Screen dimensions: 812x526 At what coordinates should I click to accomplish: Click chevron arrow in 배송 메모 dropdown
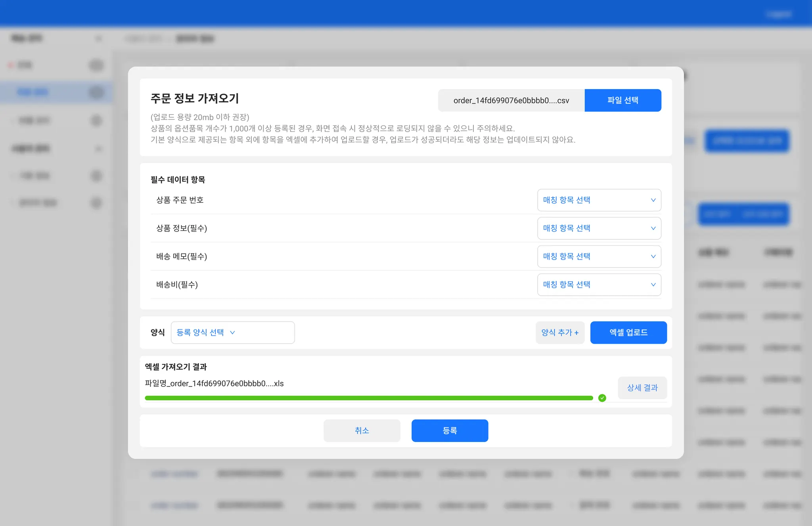(653, 256)
